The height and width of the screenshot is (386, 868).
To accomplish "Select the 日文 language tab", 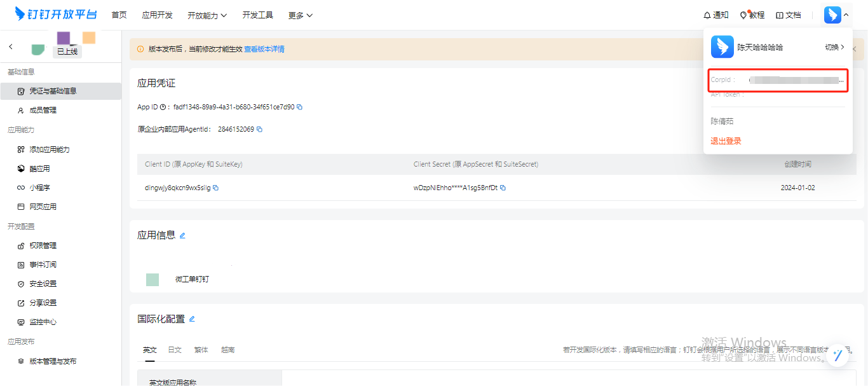I will pos(175,350).
